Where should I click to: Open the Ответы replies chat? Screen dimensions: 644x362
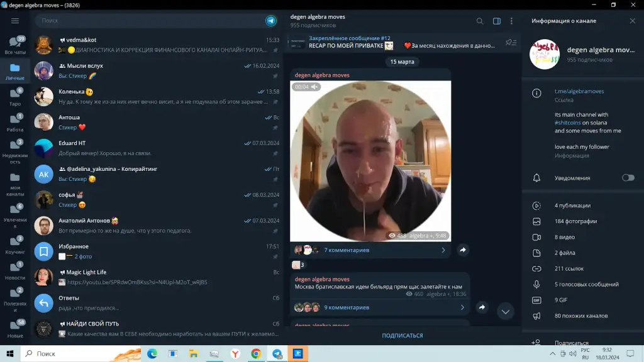(x=157, y=303)
